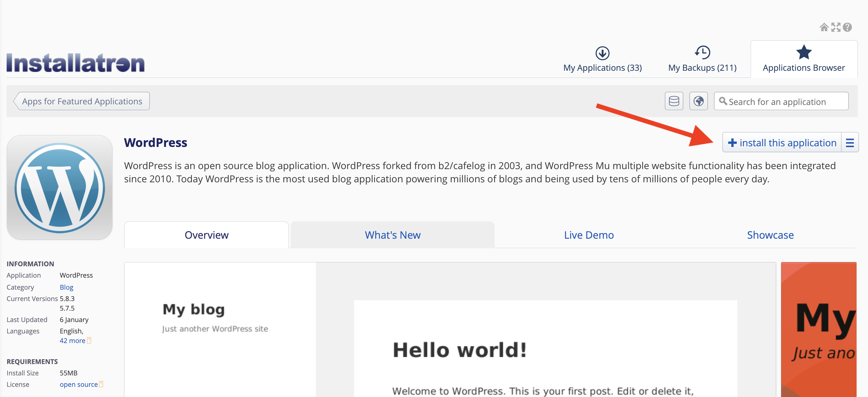Click install this application button
The width and height of the screenshot is (868, 397).
(782, 142)
